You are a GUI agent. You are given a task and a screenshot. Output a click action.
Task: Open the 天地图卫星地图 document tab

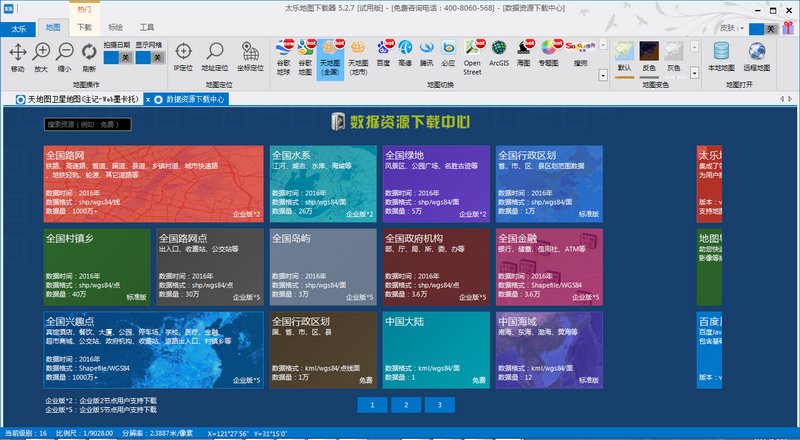coord(78,100)
